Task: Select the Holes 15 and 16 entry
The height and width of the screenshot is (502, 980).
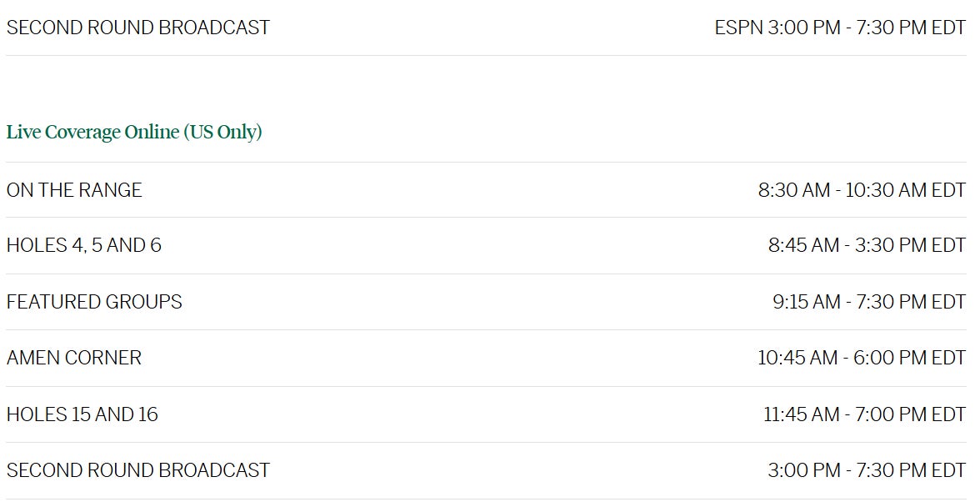Action: [x=82, y=414]
